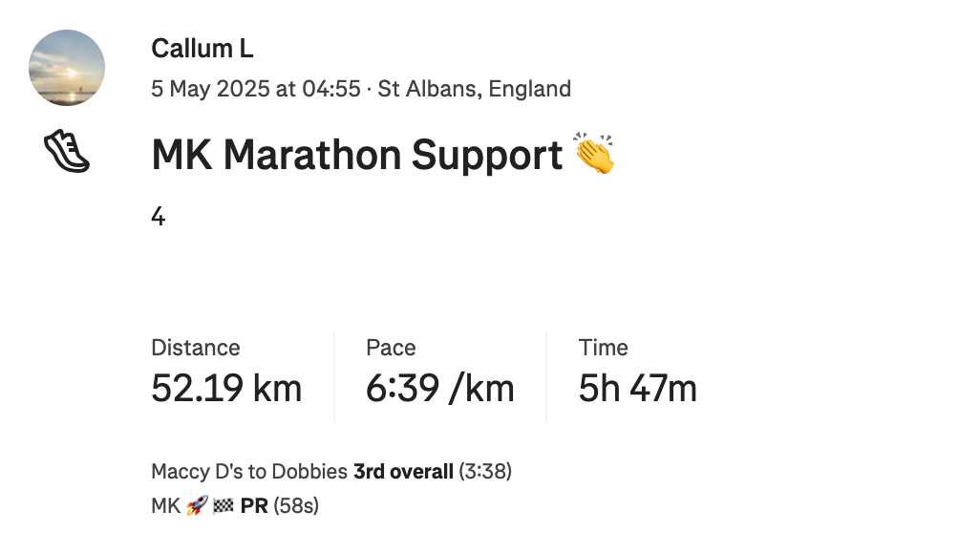This screenshot has width=980, height=554.
Task: Select the 5h 47m time value
Action: 637,389
